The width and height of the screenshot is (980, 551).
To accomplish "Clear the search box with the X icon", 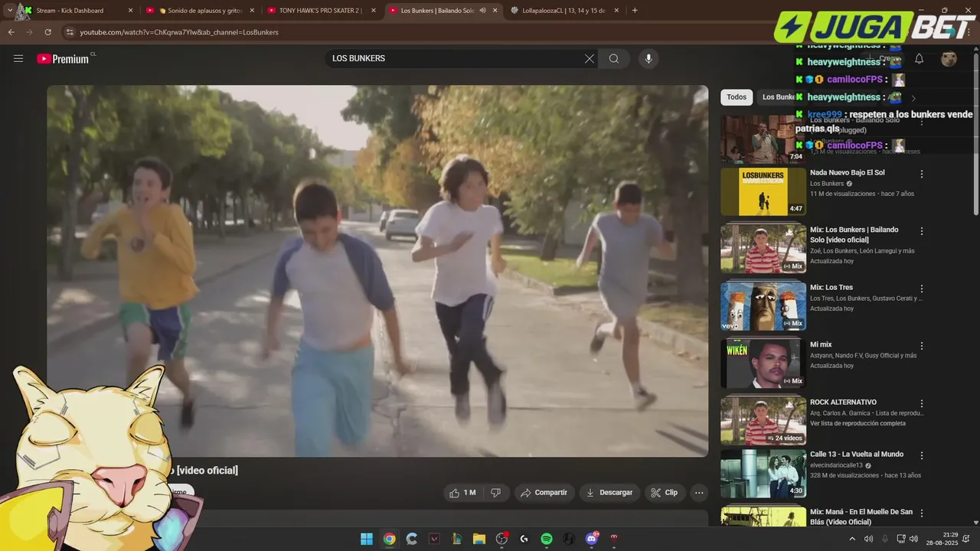I will click(590, 59).
